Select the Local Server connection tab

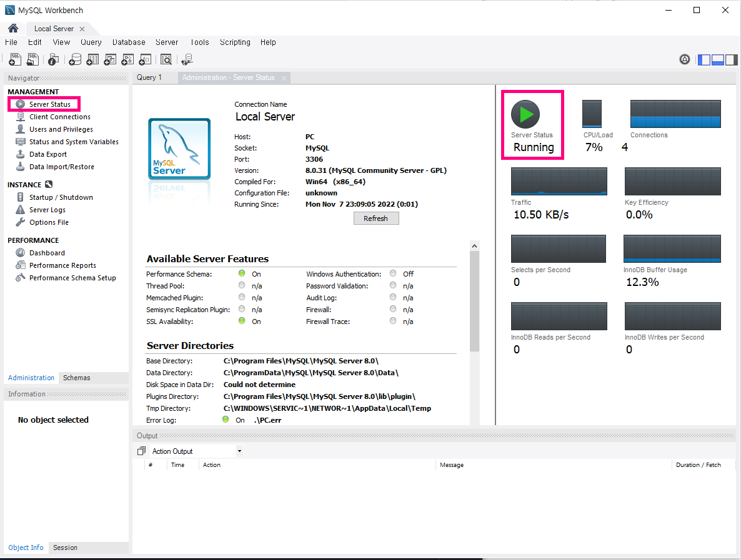pyautogui.click(x=54, y=29)
